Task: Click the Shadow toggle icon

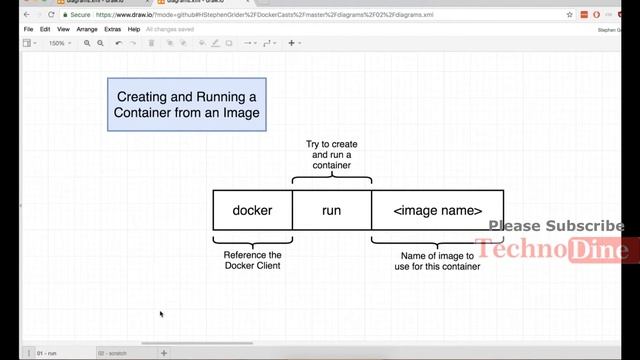Action: tap(229, 43)
